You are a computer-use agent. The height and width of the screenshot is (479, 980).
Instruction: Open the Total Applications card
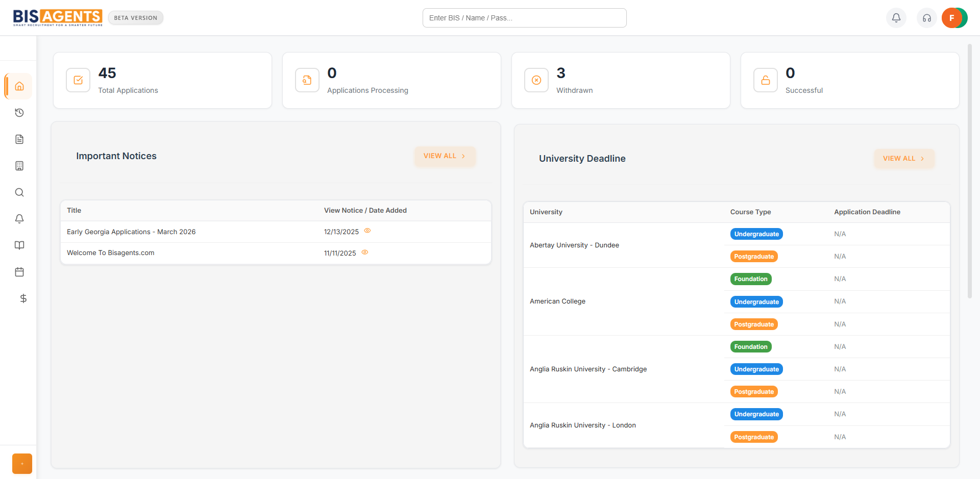162,81
